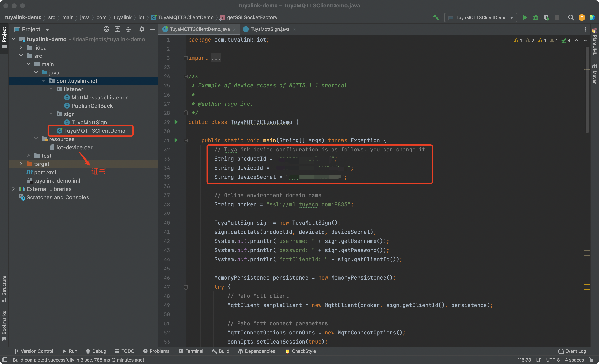The height and width of the screenshot is (364, 599).
Task: Open the CheckStyle tool window
Action: pyautogui.click(x=300, y=351)
